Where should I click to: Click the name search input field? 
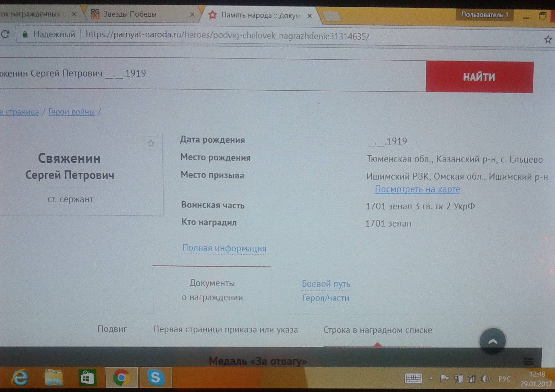[x=206, y=74]
